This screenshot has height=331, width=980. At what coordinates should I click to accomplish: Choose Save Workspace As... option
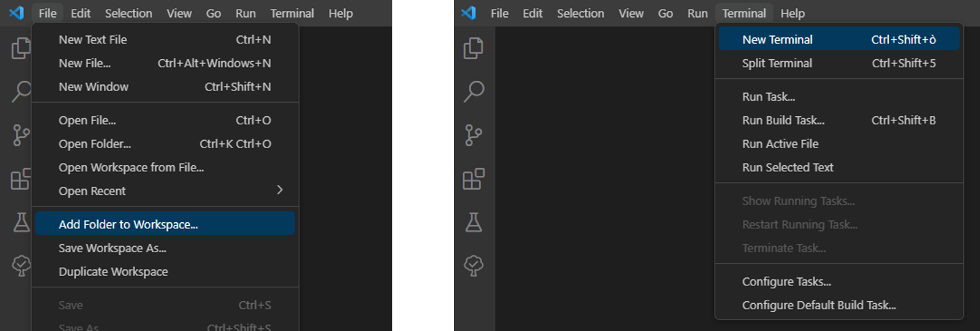click(113, 248)
